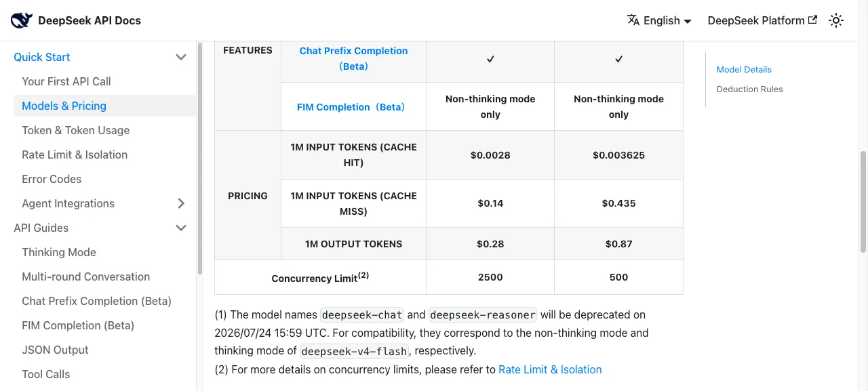Open API Guides sidebar category
868x391 pixels.
pyautogui.click(x=41, y=228)
